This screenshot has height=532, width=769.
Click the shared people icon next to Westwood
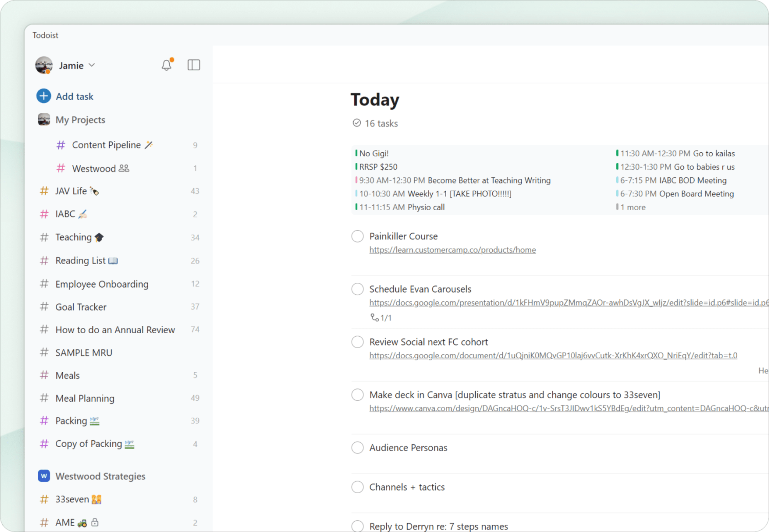(x=124, y=168)
